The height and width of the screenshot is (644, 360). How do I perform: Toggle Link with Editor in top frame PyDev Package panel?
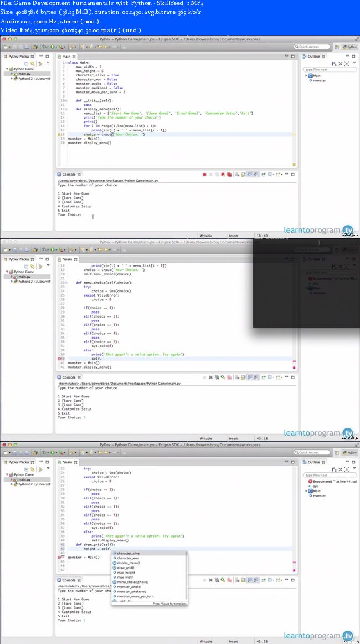pos(32,63)
